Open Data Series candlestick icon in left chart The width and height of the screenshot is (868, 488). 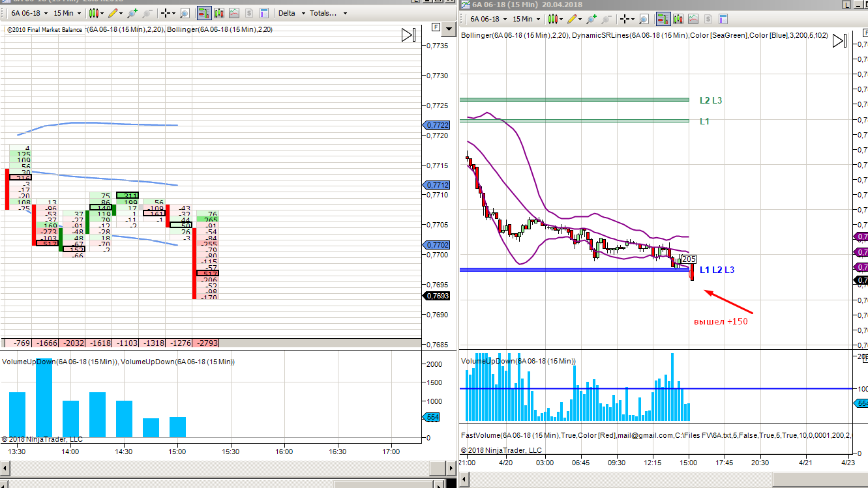(x=220, y=13)
